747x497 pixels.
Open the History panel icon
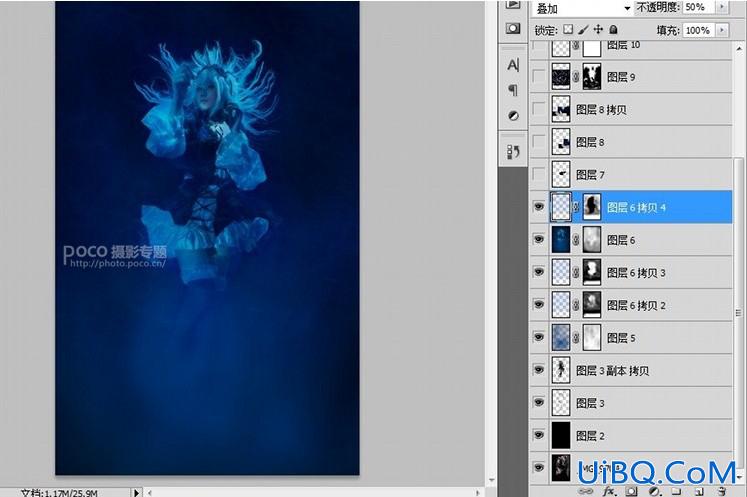click(513, 152)
